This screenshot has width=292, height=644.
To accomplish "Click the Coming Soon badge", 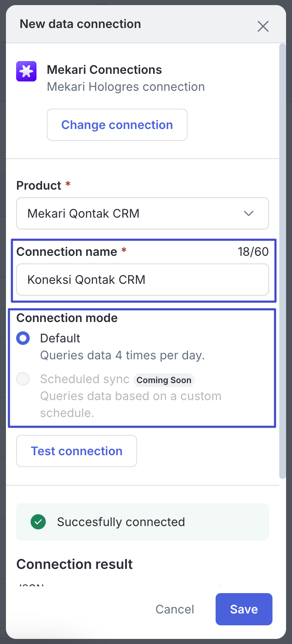I will coord(164,380).
